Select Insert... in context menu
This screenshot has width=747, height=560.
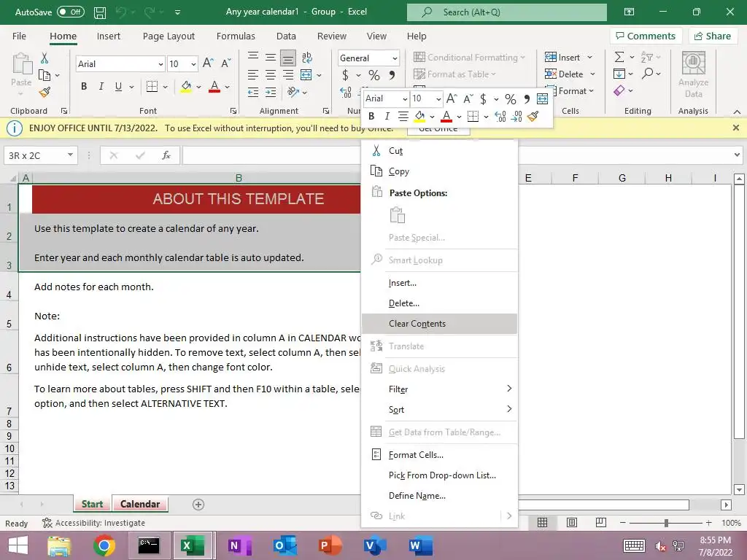tap(439, 283)
